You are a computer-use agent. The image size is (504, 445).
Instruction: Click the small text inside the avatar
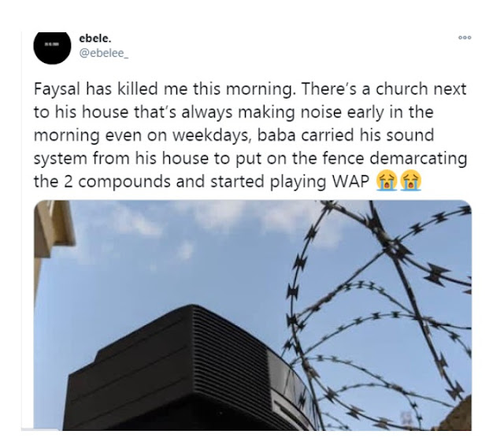[51, 44]
